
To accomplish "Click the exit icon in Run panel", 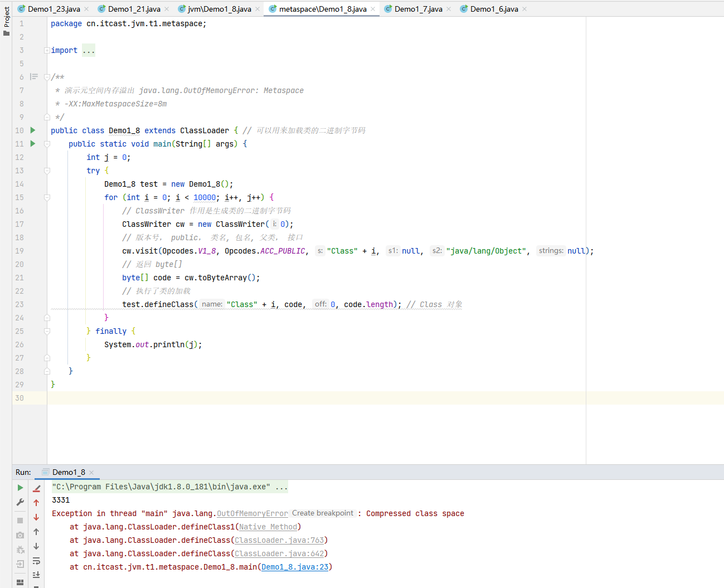I will (x=20, y=564).
